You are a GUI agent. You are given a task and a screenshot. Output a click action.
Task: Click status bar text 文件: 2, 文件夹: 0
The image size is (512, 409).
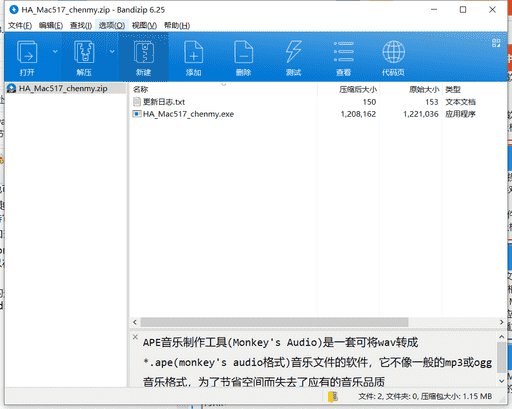(388, 396)
